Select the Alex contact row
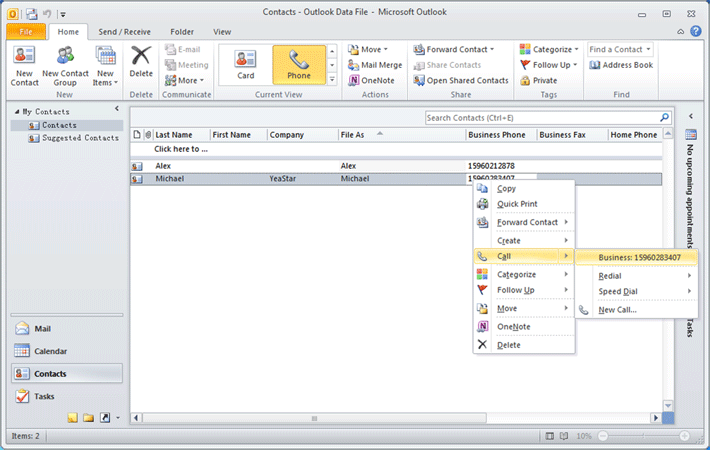 click(396, 166)
